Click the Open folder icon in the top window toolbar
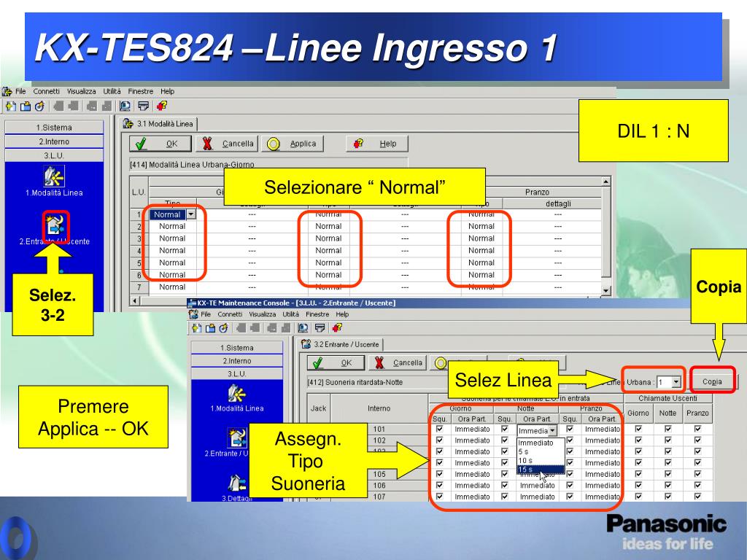Image resolution: width=747 pixels, height=560 pixels. click(26, 106)
